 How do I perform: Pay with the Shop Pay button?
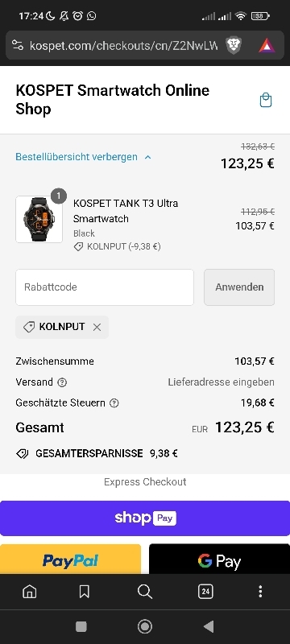click(145, 518)
